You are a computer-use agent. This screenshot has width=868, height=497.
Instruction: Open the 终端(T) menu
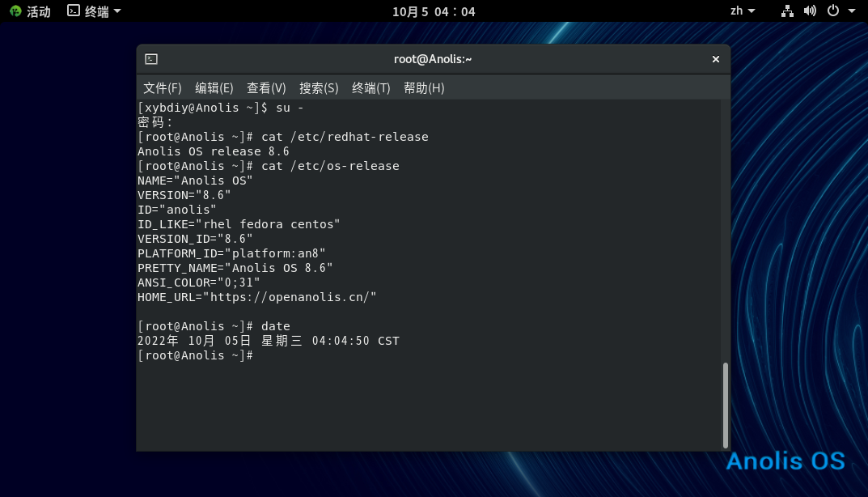point(370,88)
